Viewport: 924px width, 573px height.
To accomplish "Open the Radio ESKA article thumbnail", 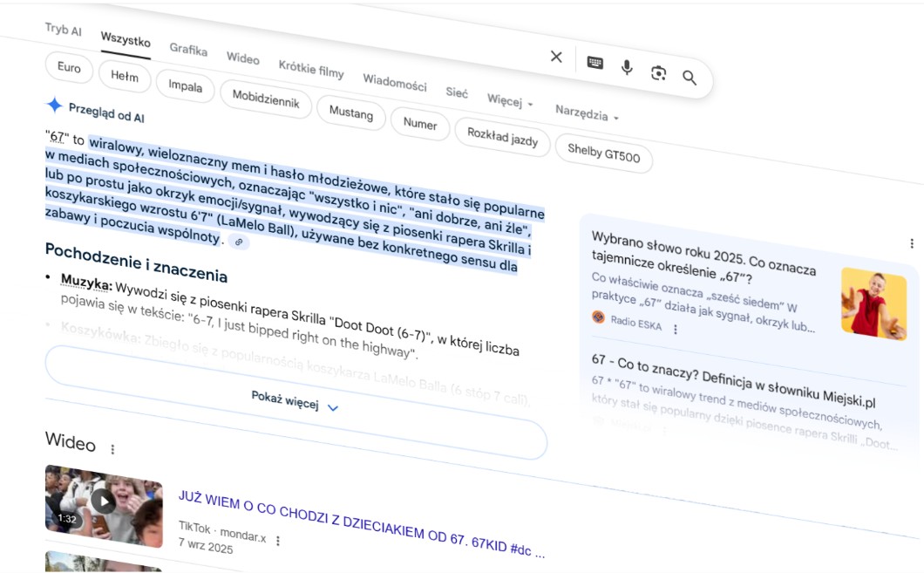I will point(873,304).
